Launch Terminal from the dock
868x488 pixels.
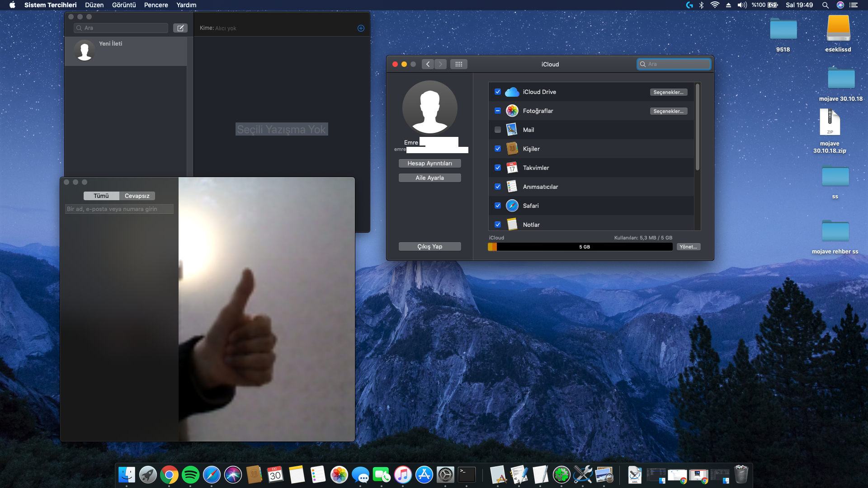(467, 475)
